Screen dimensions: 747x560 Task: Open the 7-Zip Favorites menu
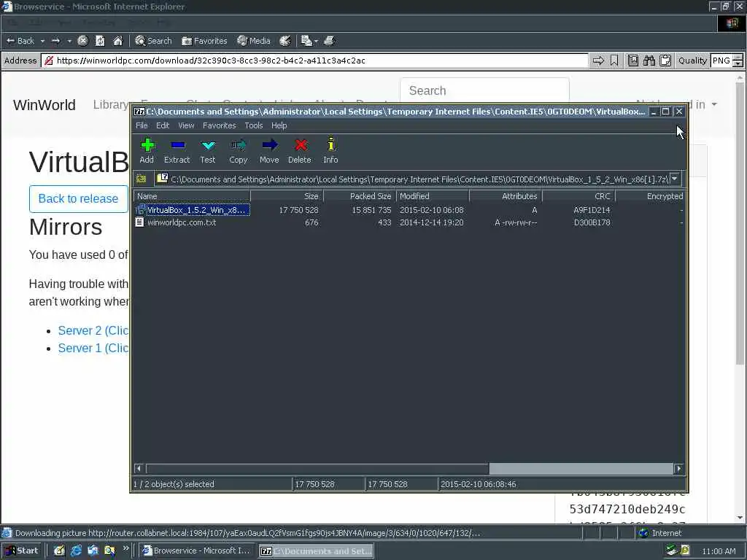(219, 125)
